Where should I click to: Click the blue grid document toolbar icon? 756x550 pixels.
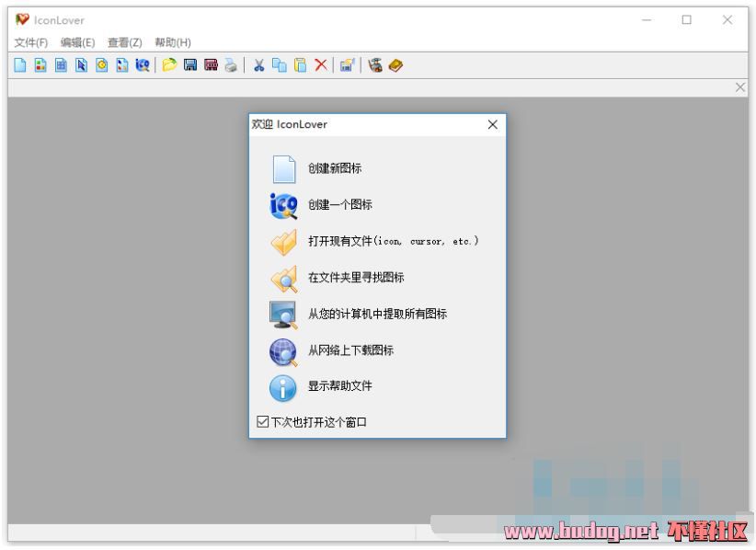tap(61, 64)
